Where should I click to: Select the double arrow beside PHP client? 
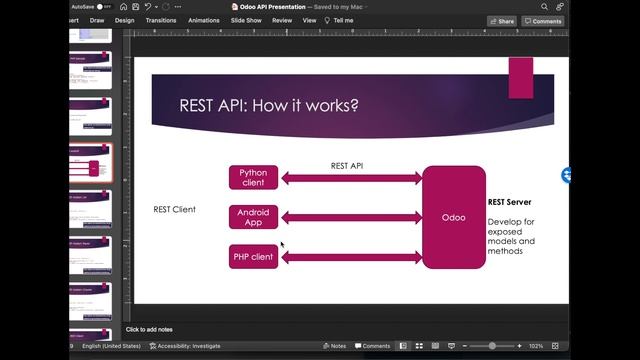point(352,257)
